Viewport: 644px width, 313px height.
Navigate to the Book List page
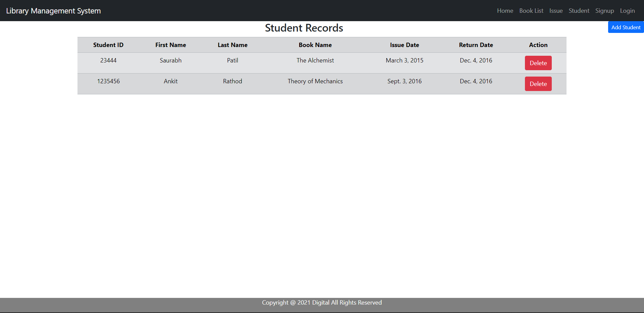531,10
